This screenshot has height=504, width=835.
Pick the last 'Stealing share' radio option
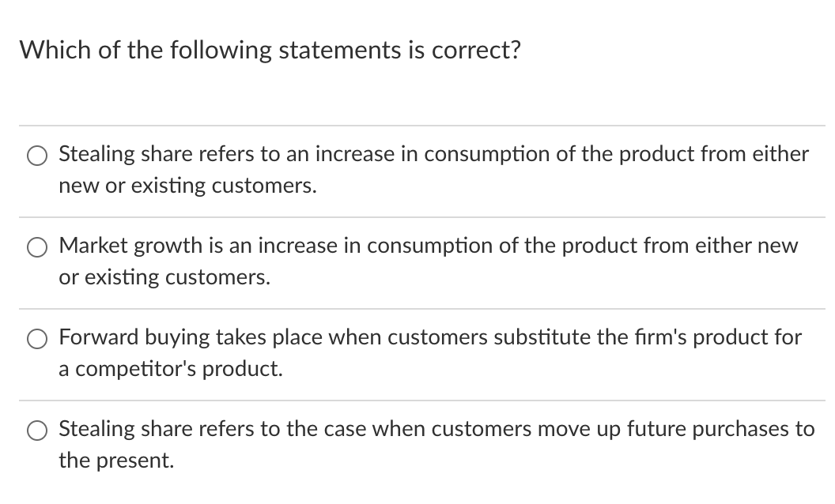[x=36, y=431]
